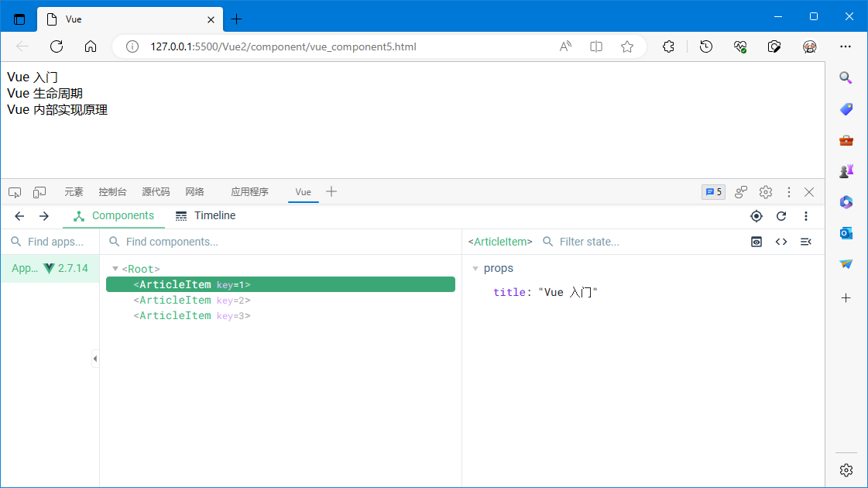Collapse the Root tree node
868x488 pixels.
(115, 269)
